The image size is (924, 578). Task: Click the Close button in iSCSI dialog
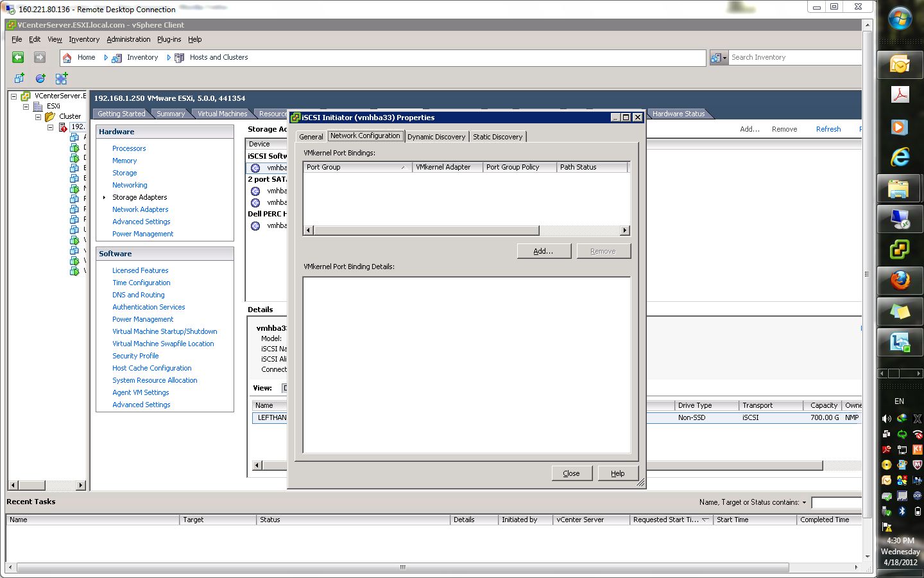coord(571,473)
